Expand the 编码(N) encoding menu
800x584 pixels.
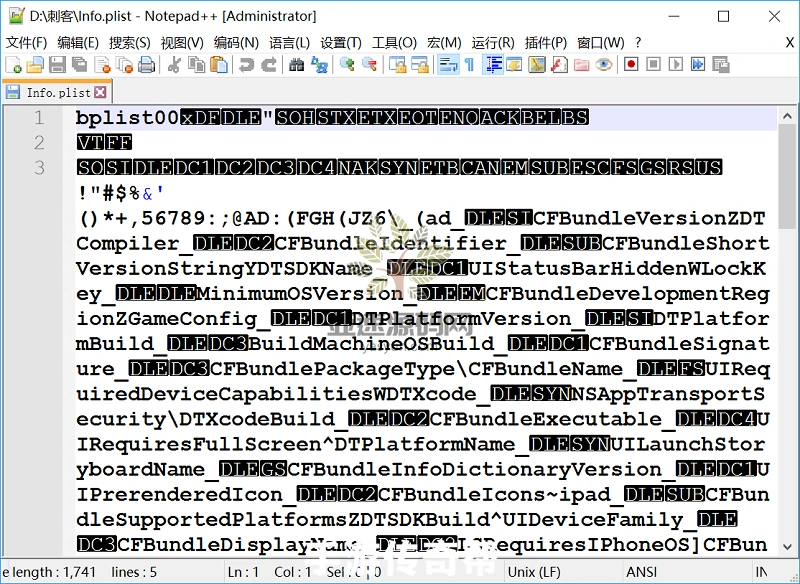point(236,43)
